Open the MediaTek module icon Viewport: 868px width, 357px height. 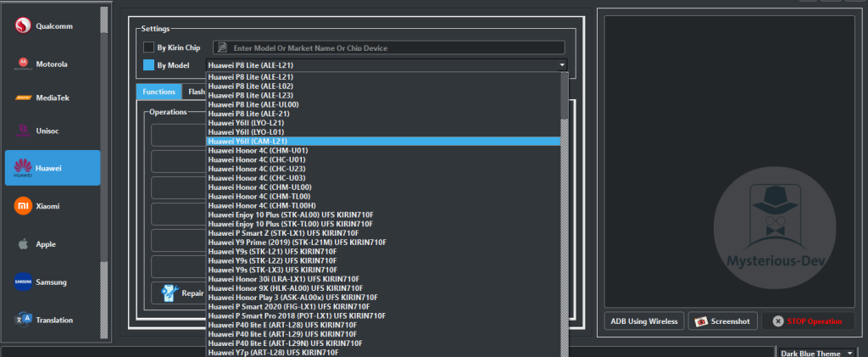pyautogui.click(x=23, y=98)
